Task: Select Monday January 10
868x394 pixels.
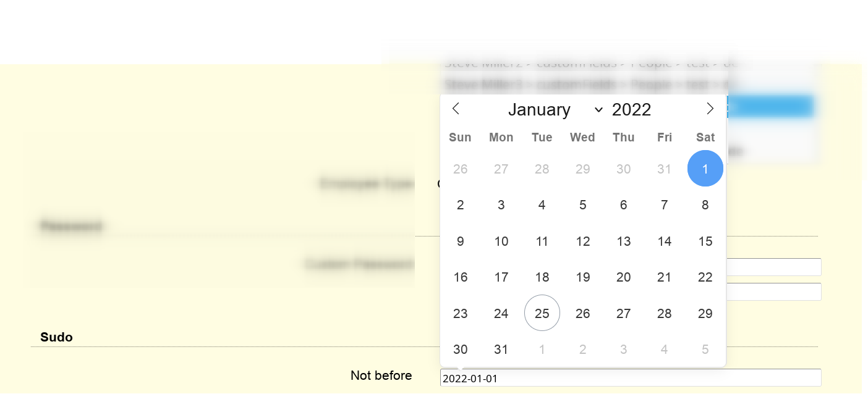Action: pos(501,241)
